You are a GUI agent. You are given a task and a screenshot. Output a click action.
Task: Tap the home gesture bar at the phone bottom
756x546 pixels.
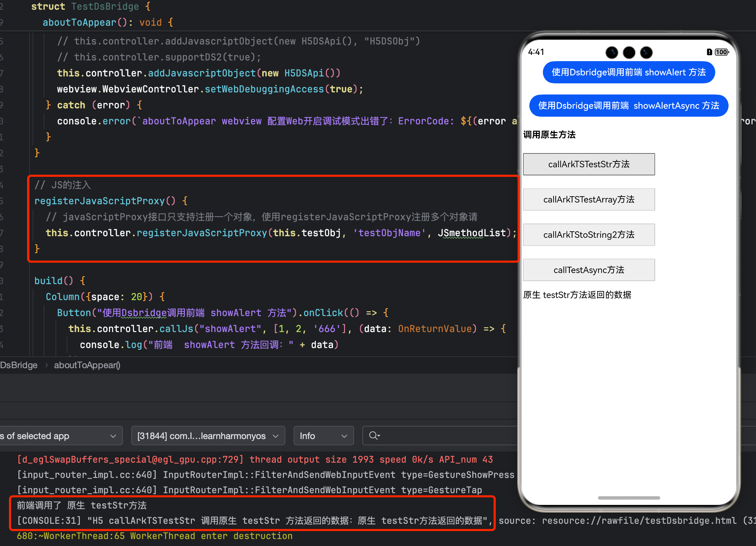pyautogui.click(x=629, y=498)
